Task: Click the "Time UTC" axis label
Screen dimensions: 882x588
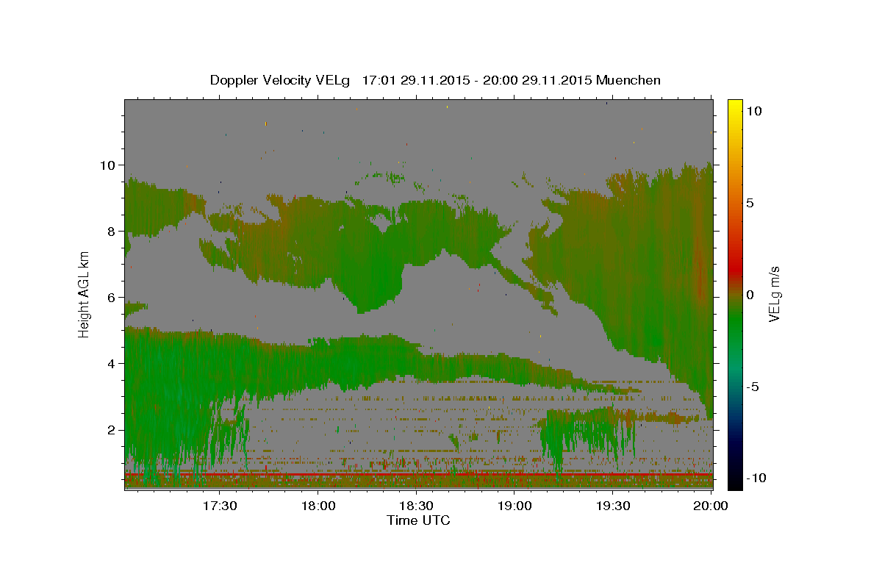Action: (x=418, y=520)
